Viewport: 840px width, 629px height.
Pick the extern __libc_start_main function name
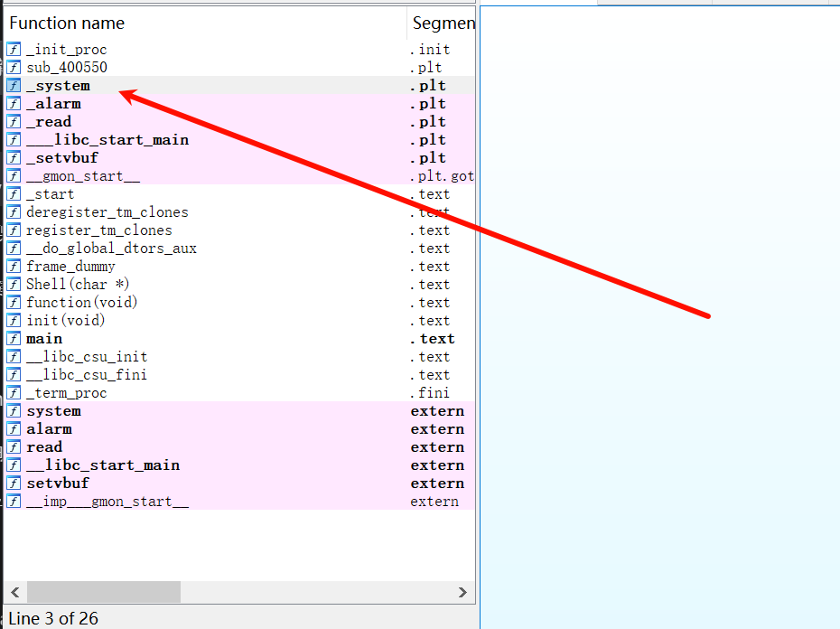pyautogui.click(x=103, y=465)
